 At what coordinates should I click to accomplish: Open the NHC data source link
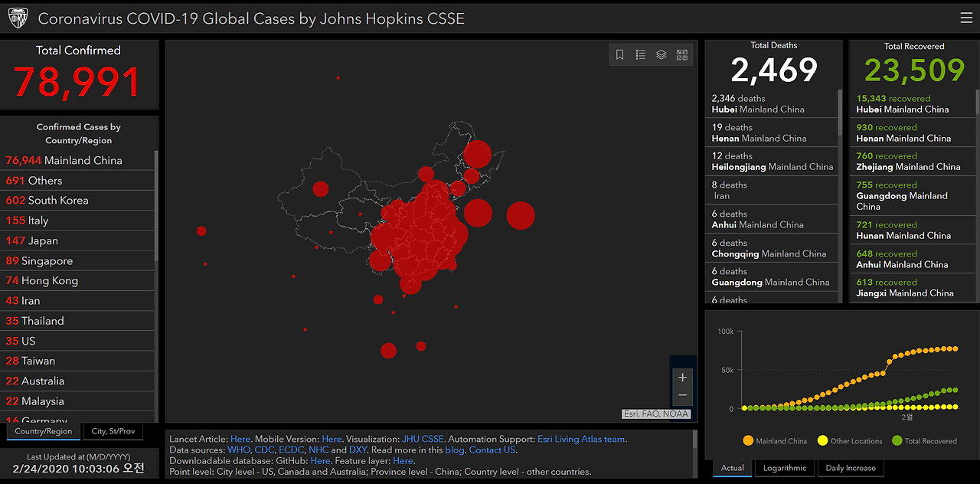318,450
